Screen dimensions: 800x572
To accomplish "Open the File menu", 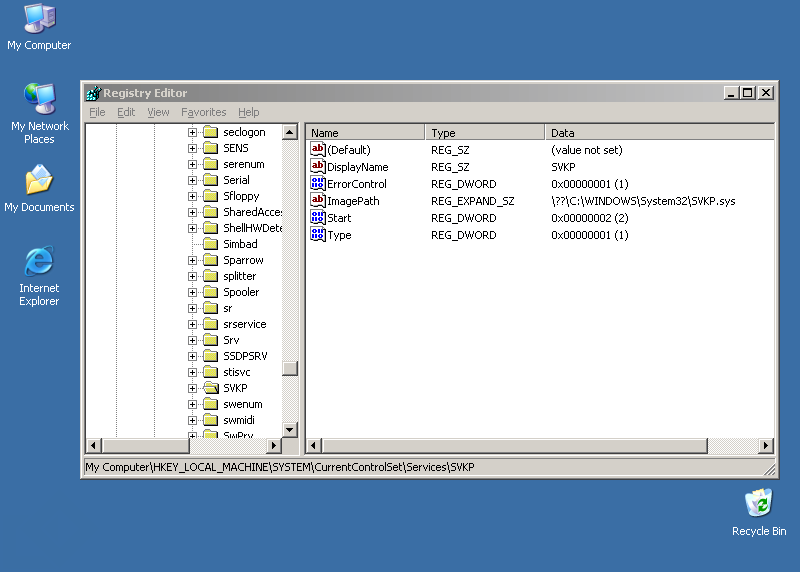I will click(x=97, y=112).
